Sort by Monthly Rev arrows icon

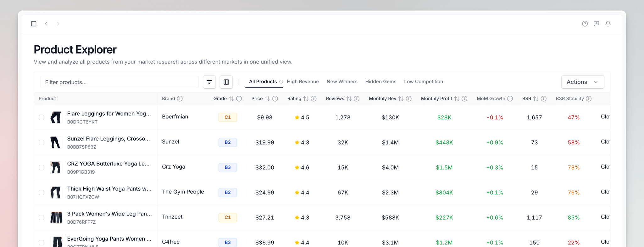401,99
